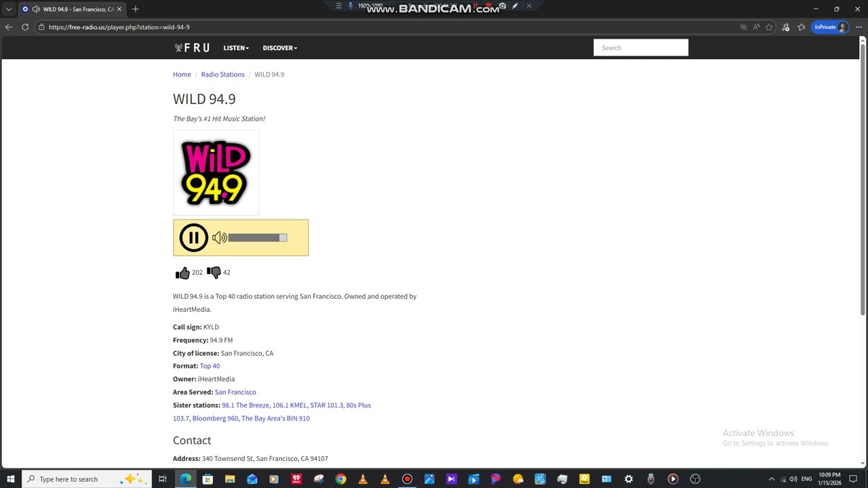Show hidden system tray icons
This screenshot has width=868, height=488.
click(x=771, y=479)
